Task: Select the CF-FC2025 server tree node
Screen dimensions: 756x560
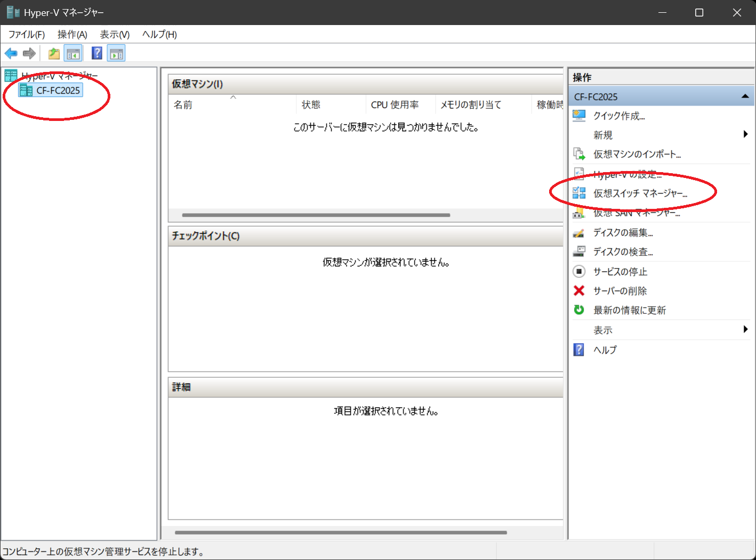Action: pos(58,91)
